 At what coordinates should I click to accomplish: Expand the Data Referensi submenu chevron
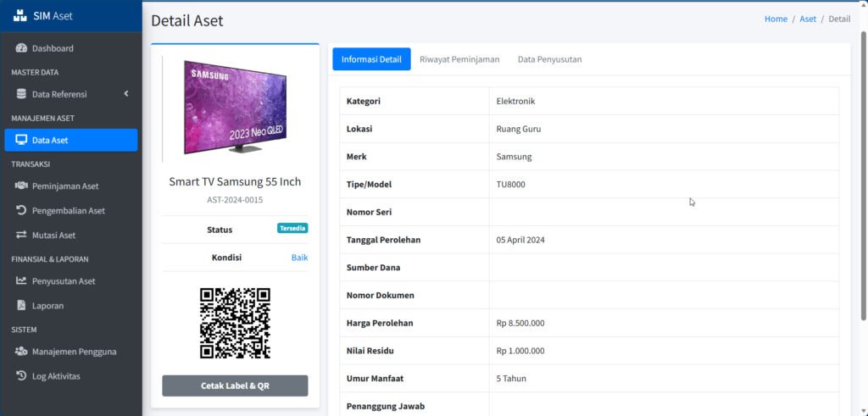click(126, 93)
